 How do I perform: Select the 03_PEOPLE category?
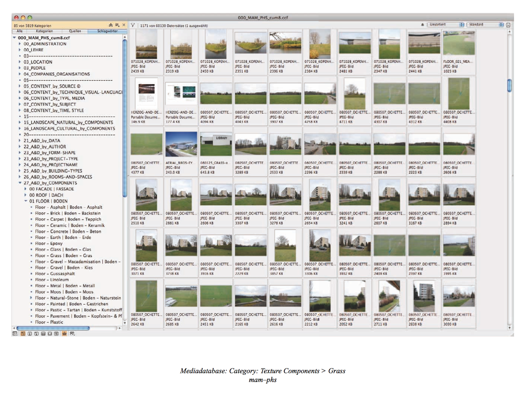tap(35, 68)
